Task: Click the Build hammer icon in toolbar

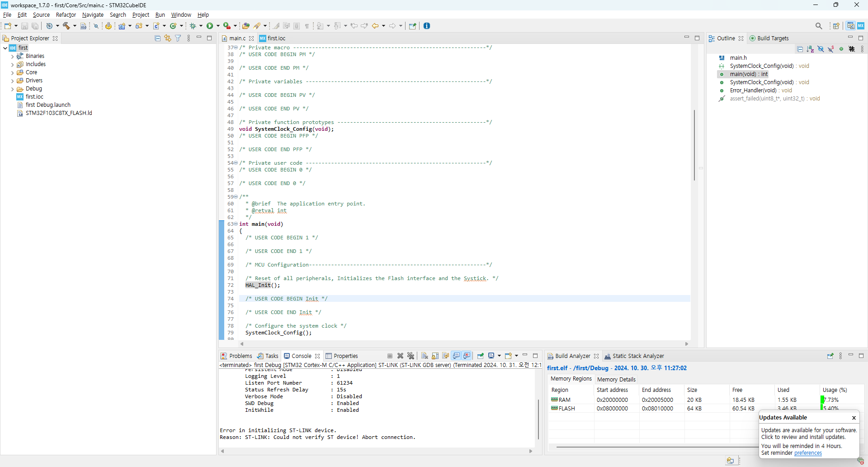Action: (x=66, y=26)
